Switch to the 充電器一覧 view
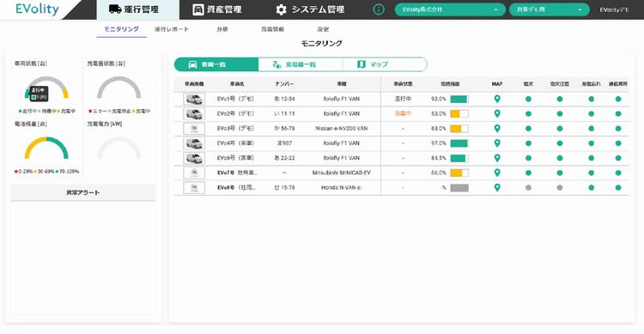 [301, 64]
